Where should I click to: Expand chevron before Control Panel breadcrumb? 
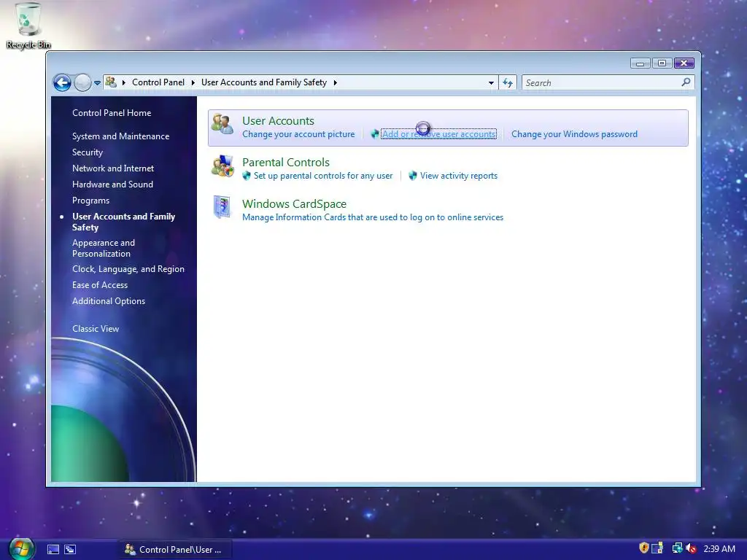124,83
